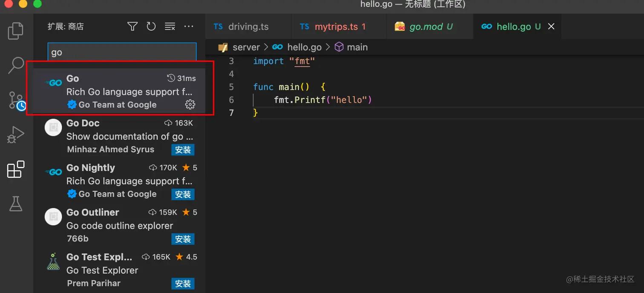Click verified badge of Go Nightly publisher
This screenshot has width=644, height=293.
[72, 194]
